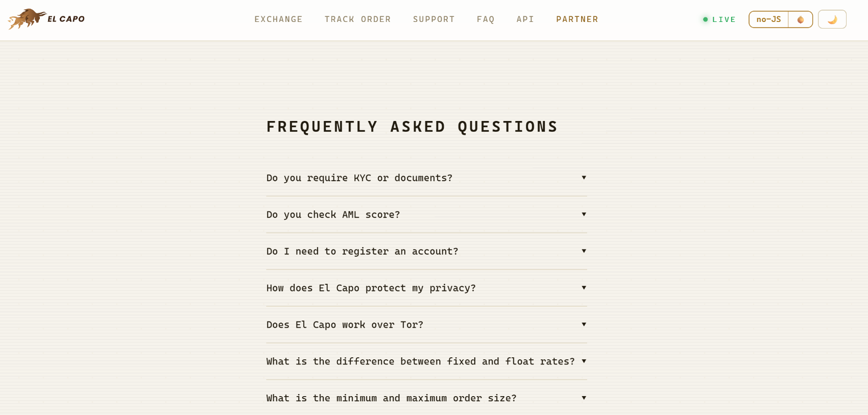Open 'Does El Capo work over Tor?'
This screenshot has height=415, width=868.
pyautogui.click(x=426, y=325)
